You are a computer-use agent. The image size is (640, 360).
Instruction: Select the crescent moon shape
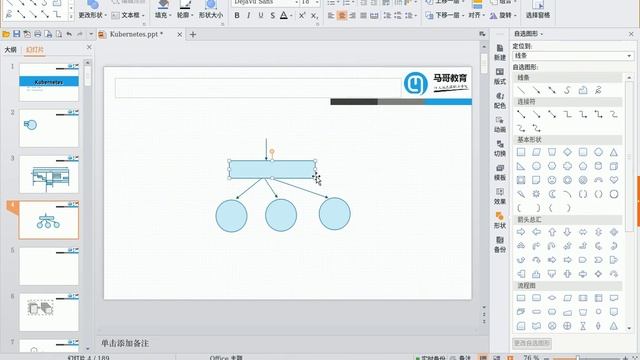point(552,194)
